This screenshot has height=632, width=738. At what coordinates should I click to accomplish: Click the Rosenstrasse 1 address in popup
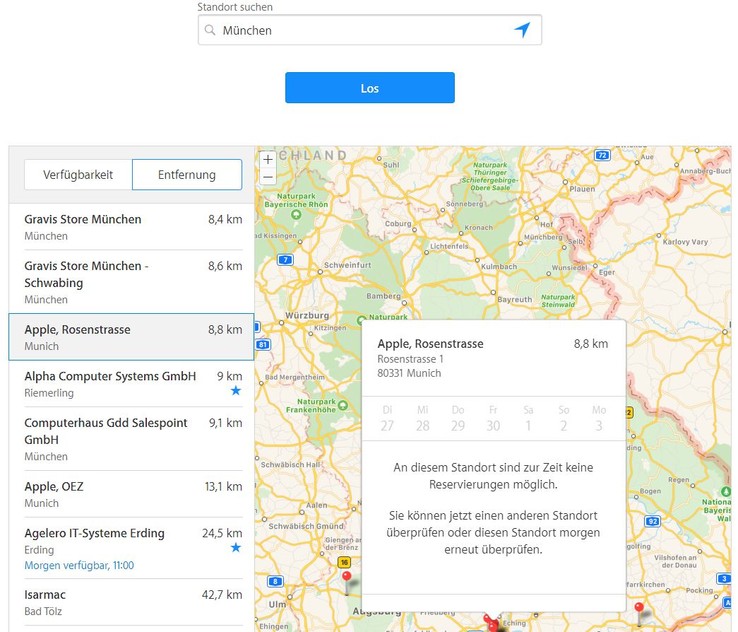tap(410, 359)
